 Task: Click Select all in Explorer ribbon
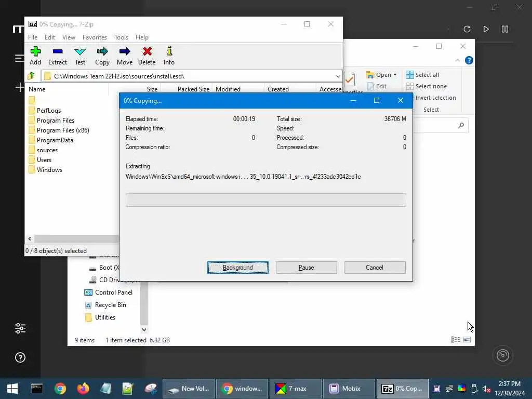tap(422, 75)
